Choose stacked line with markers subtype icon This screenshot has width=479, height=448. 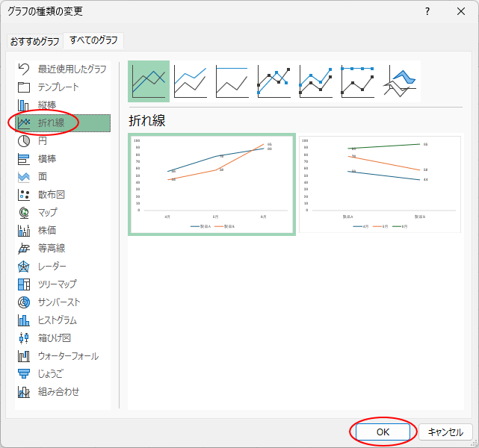click(x=316, y=81)
